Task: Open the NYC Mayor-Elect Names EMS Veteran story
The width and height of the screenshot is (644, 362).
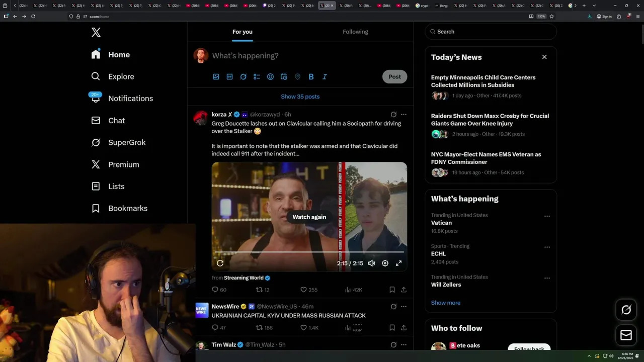Action: click(x=486, y=158)
